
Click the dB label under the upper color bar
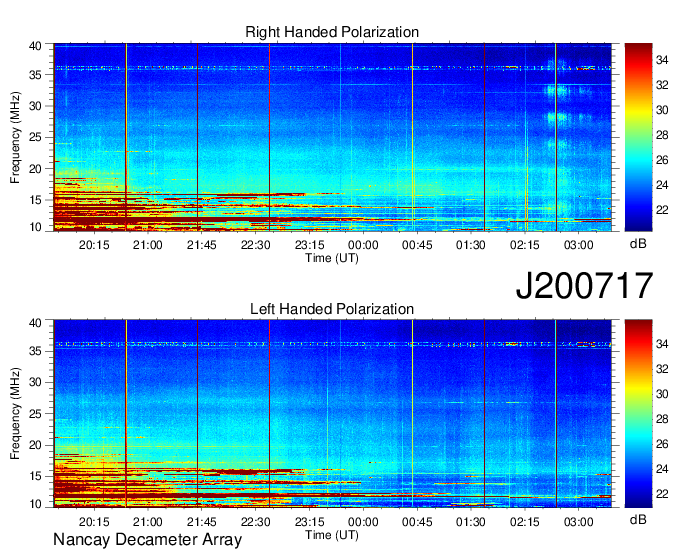[x=638, y=244]
